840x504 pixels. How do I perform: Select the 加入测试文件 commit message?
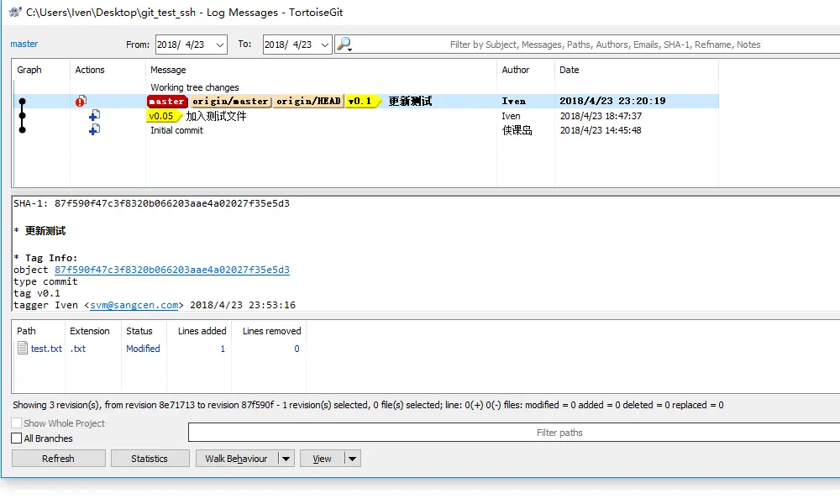[x=217, y=116]
